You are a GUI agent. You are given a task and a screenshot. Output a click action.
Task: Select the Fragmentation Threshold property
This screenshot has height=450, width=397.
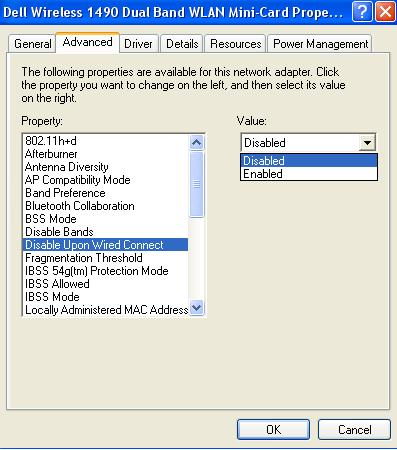pos(106,258)
